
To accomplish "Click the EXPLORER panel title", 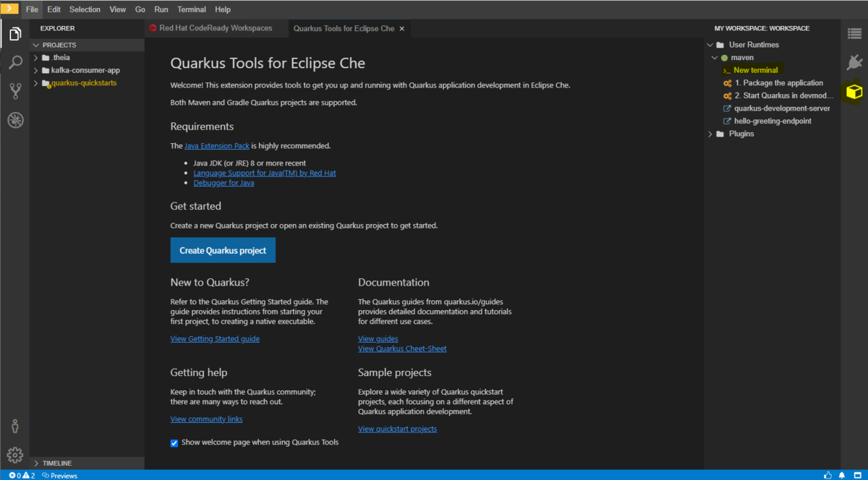I will pos(58,28).
